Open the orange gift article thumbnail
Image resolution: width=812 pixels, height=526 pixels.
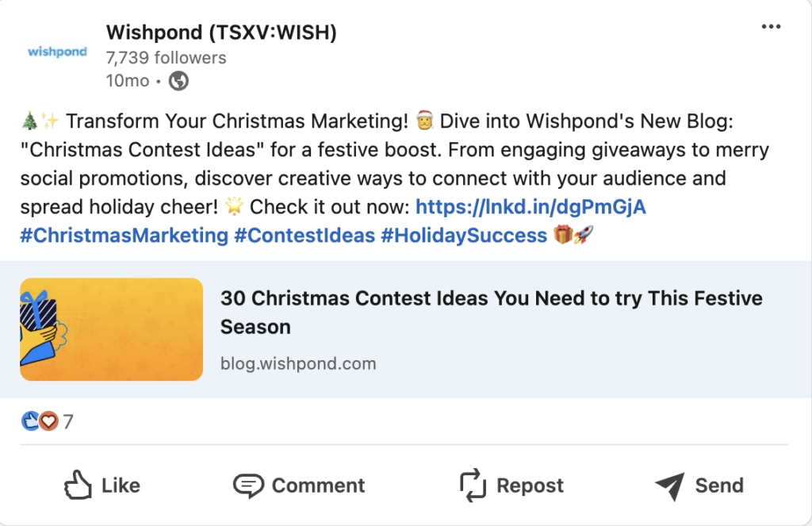coord(112,329)
